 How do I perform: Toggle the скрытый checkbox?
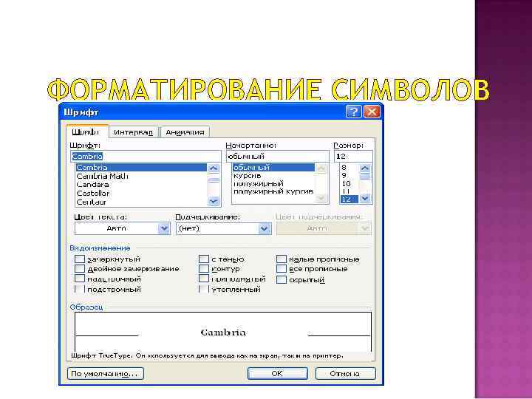(282, 280)
